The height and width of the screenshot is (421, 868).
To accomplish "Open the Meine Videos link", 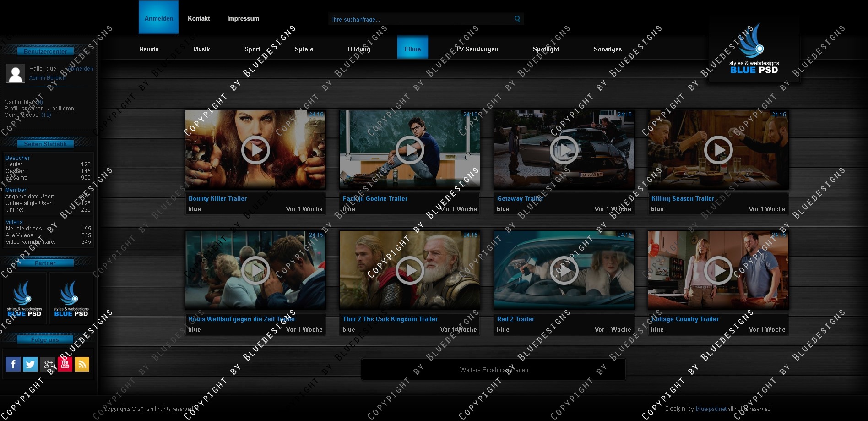I will [28, 115].
